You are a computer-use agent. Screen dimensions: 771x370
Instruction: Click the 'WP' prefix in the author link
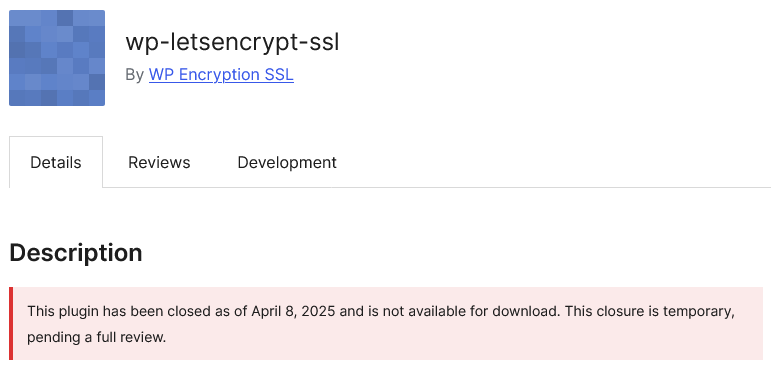[x=161, y=75]
